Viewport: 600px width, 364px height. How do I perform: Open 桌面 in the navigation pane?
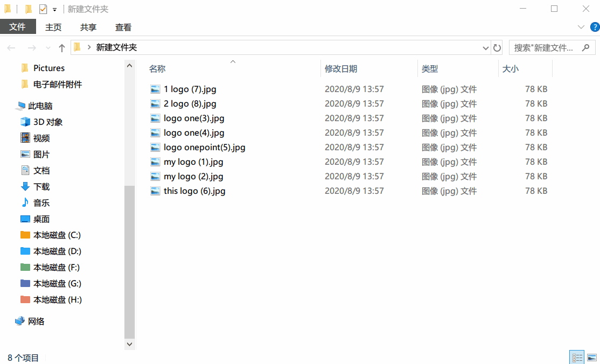point(41,219)
